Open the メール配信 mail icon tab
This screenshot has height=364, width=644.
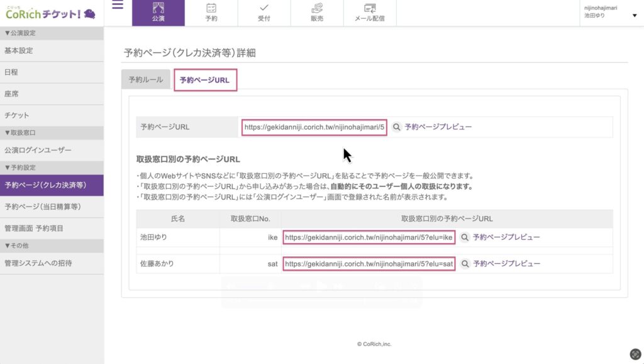(x=370, y=13)
